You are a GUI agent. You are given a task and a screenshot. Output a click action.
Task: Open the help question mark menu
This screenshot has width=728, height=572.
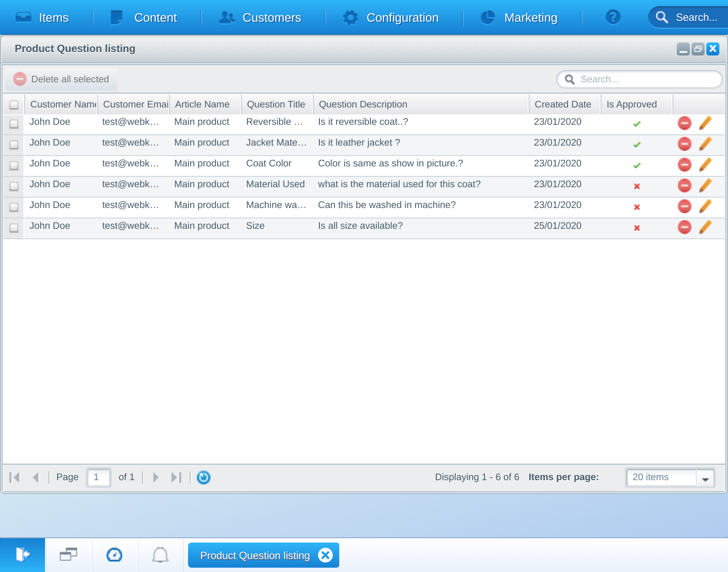click(x=613, y=17)
